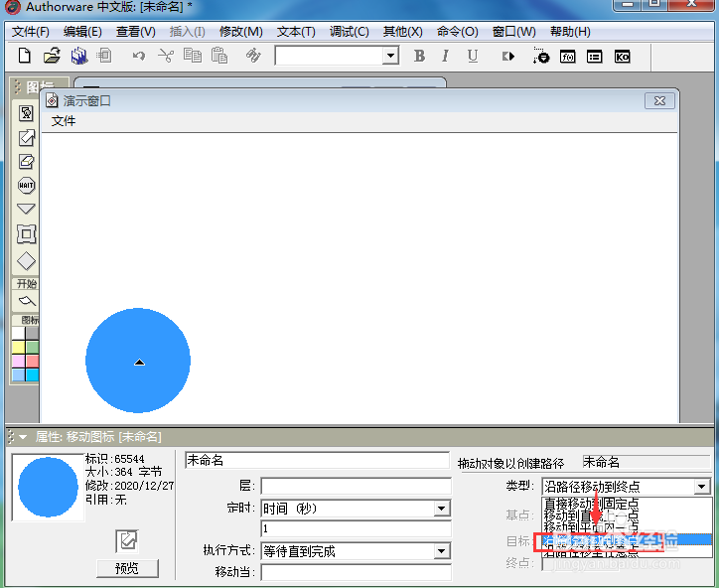The width and height of the screenshot is (719, 588).
Task: Select the Erase icon in palette
Action: (x=26, y=162)
